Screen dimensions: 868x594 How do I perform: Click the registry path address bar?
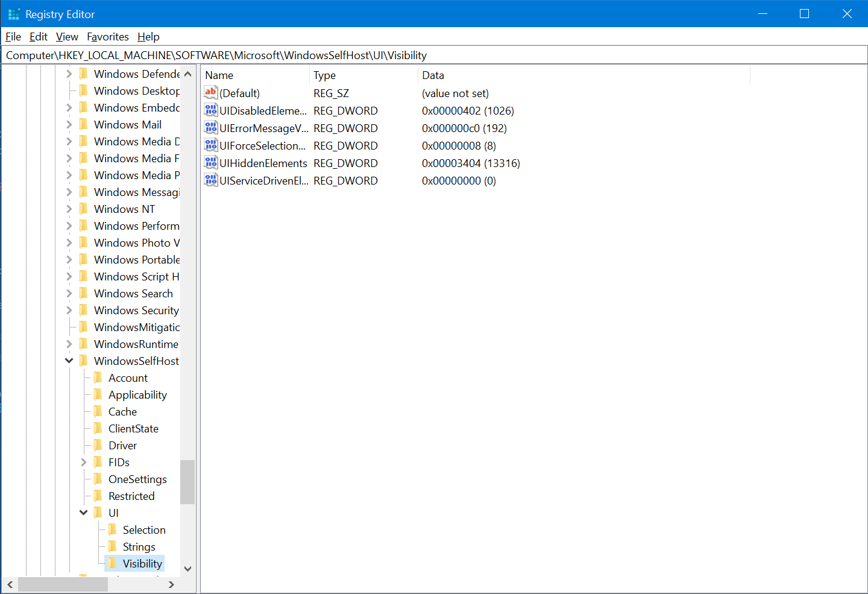coord(434,55)
